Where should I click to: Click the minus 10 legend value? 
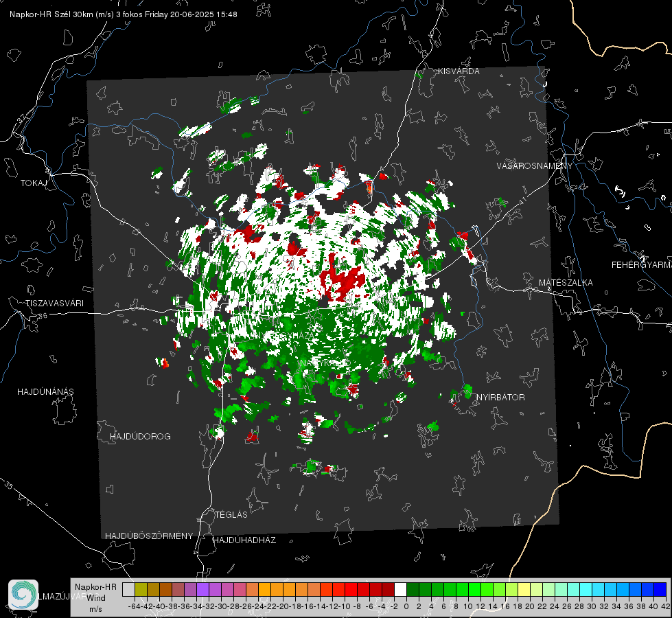click(x=345, y=606)
